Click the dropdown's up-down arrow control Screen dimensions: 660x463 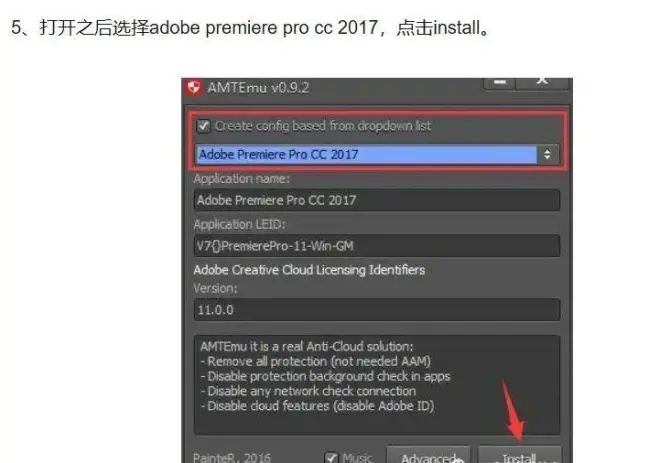pyautogui.click(x=547, y=154)
